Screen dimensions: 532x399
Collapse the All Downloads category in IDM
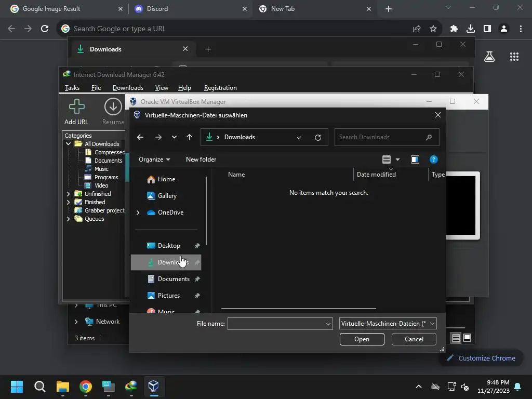tap(68, 144)
